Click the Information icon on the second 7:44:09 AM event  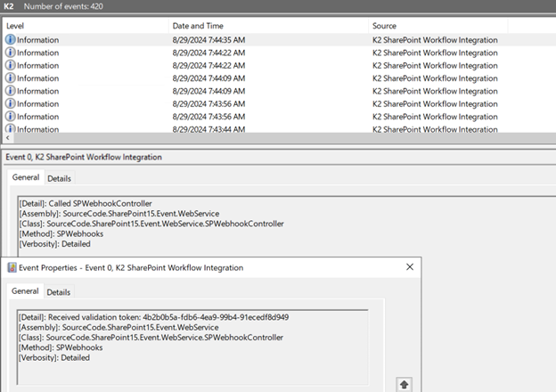tap(11, 91)
